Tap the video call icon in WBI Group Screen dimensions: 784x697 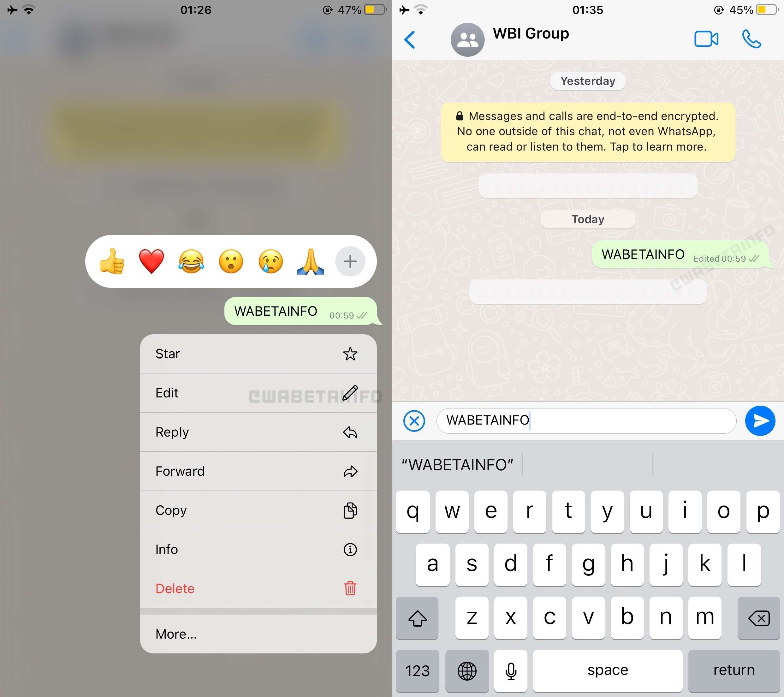point(705,38)
